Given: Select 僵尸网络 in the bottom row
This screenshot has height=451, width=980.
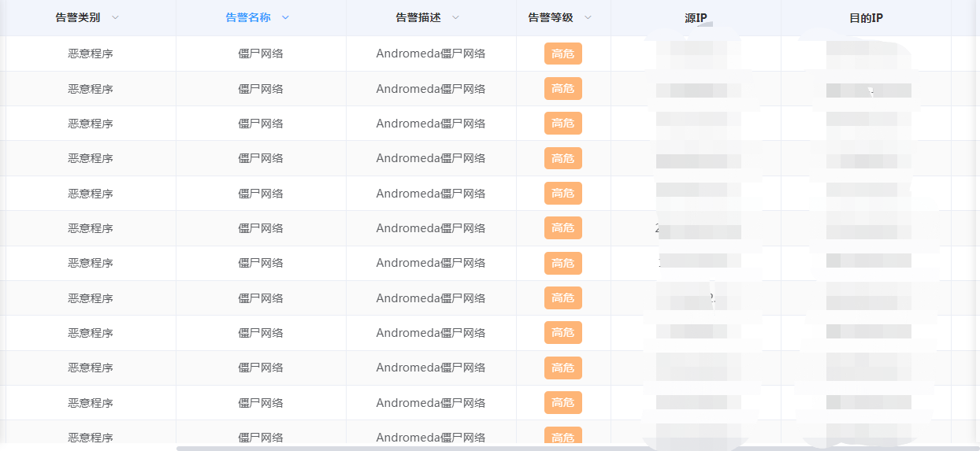Looking at the screenshot, I should tap(261, 437).
